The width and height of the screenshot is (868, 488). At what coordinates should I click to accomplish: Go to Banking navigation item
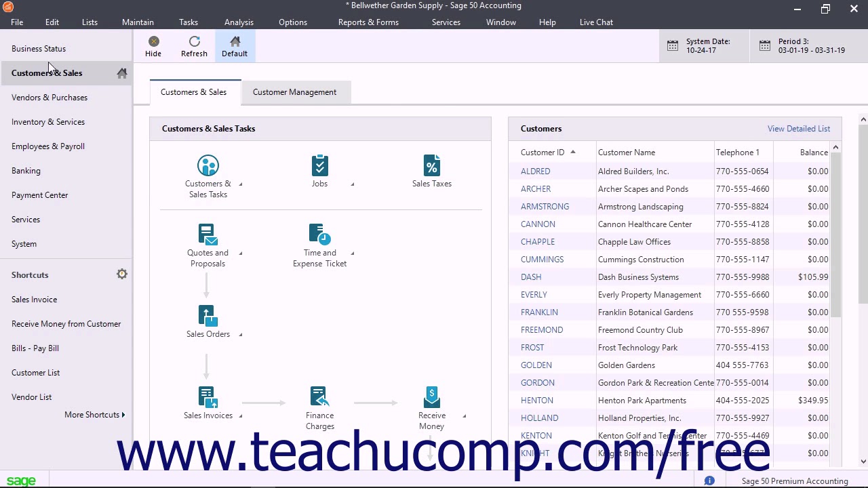pos(26,171)
